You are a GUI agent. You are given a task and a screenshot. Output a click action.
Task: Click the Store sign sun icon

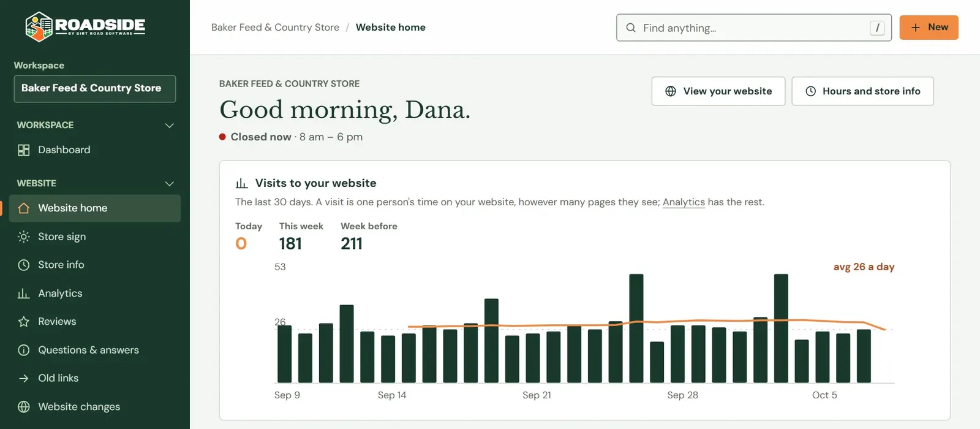pos(24,237)
